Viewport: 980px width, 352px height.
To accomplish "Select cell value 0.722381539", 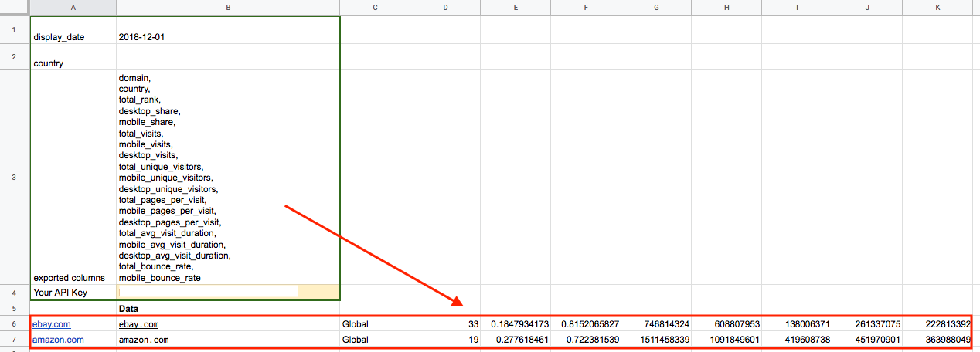I will [x=586, y=340].
